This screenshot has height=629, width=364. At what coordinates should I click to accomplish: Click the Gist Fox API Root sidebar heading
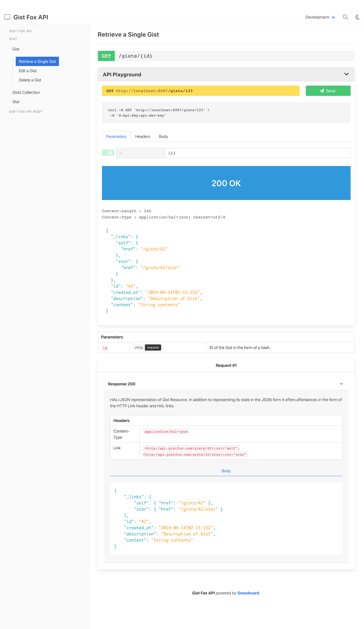click(x=26, y=112)
